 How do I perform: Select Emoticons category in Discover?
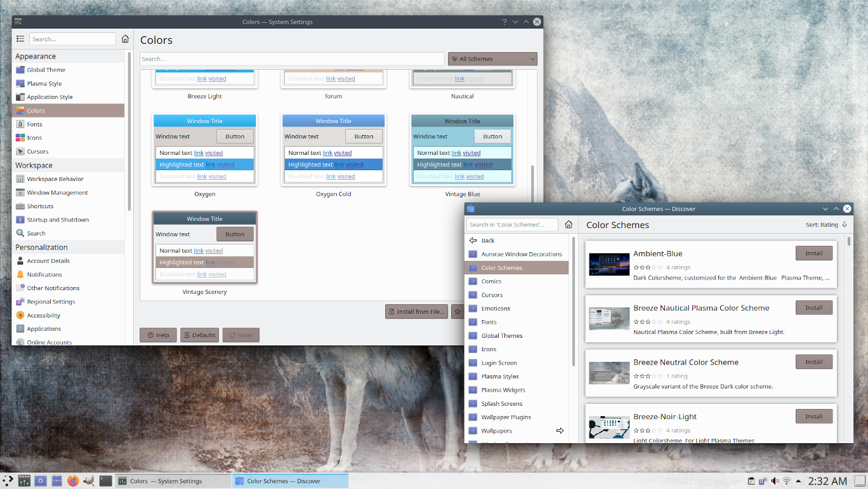[516, 309]
